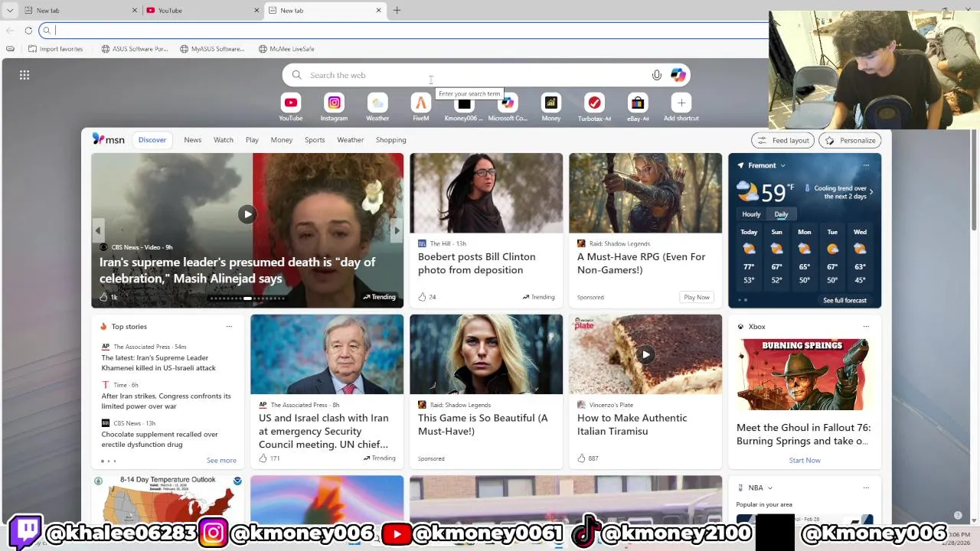Image resolution: width=980 pixels, height=551 pixels.
Task: Like the US and Israel clash article
Action: tap(263, 458)
